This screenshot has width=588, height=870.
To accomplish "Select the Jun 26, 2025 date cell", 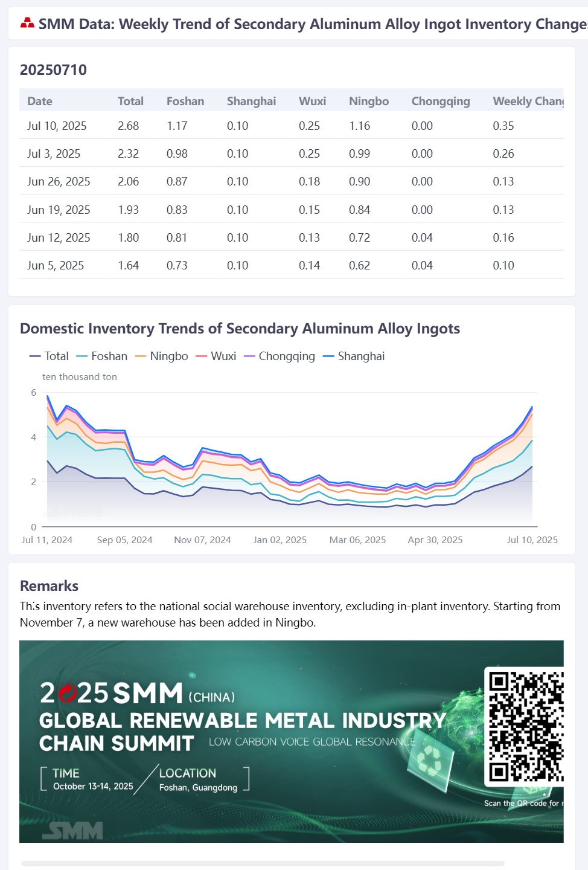I will coord(59,181).
